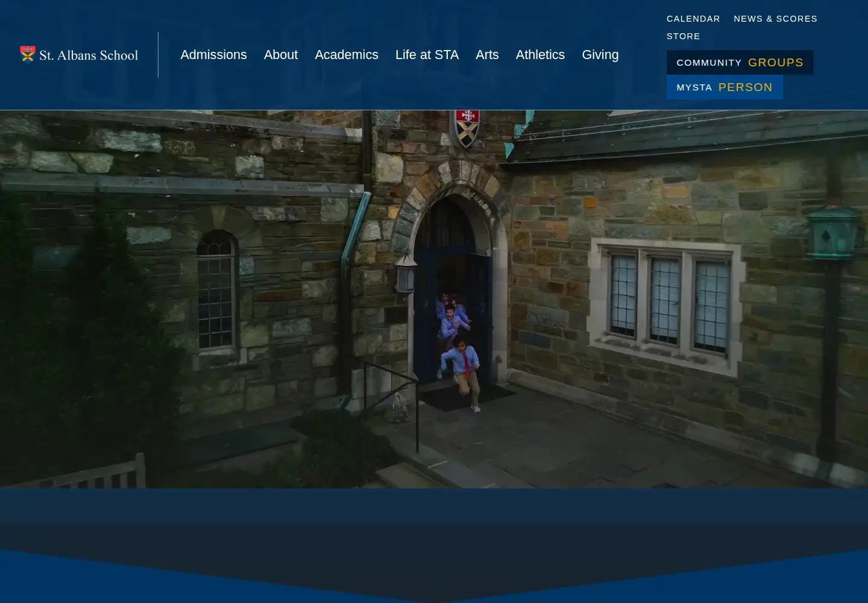Open the Admissions menu
This screenshot has width=868, height=603.
click(x=213, y=55)
